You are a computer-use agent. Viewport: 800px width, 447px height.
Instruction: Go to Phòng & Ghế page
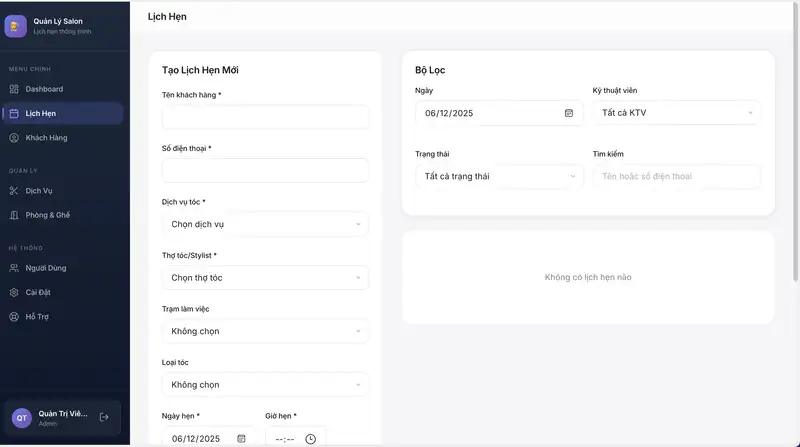click(48, 215)
